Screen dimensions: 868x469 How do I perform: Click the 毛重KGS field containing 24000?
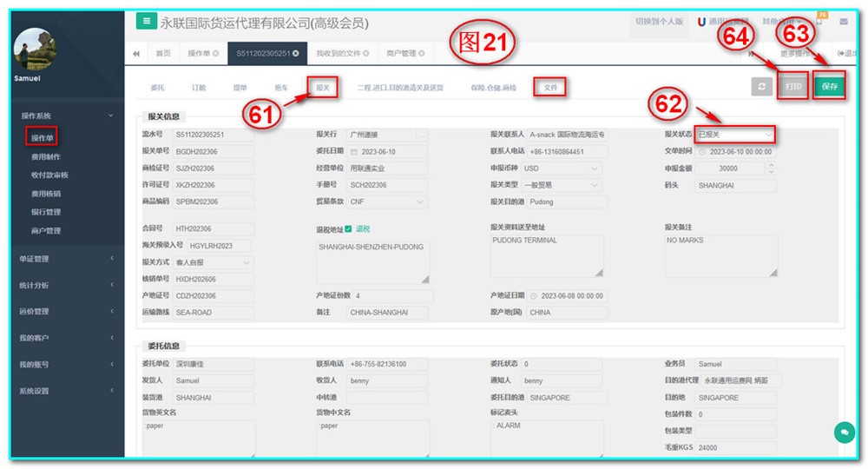tap(735, 447)
